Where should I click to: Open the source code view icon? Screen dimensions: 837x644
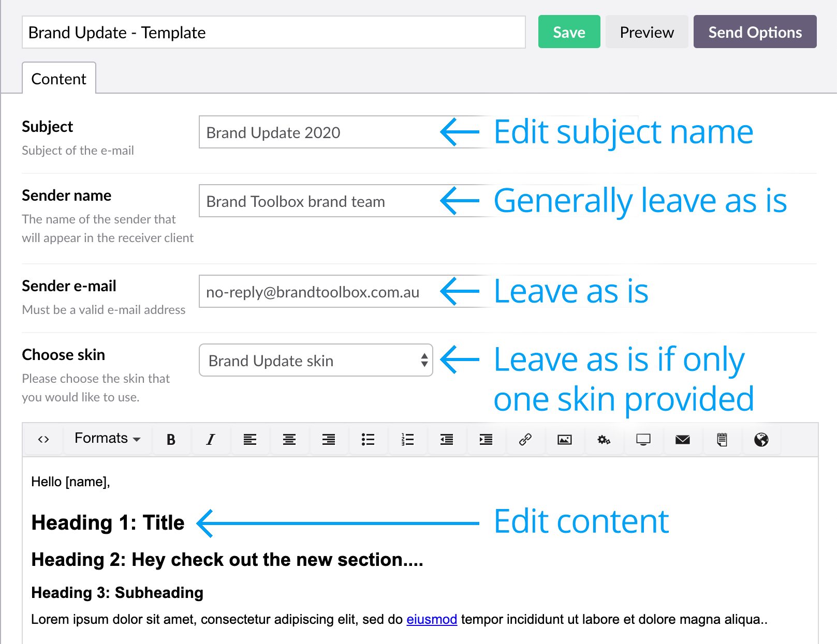point(43,440)
